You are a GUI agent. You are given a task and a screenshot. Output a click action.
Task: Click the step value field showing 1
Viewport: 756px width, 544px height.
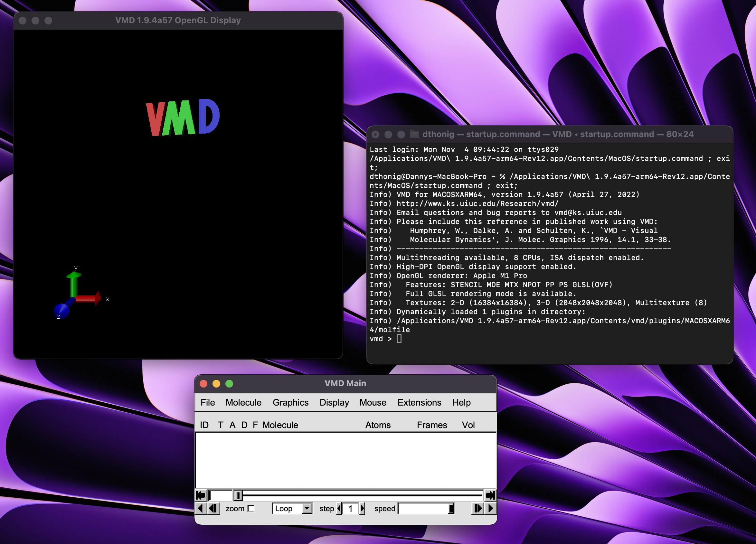(x=351, y=508)
